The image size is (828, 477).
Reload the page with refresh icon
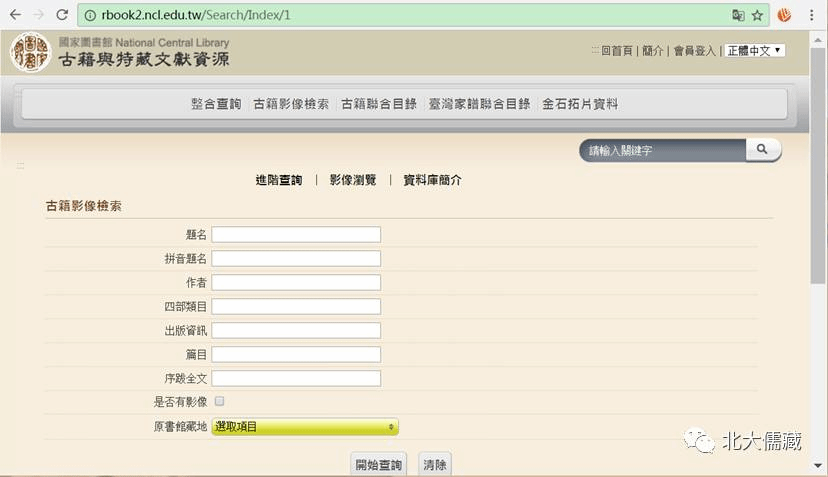click(x=62, y=15)
